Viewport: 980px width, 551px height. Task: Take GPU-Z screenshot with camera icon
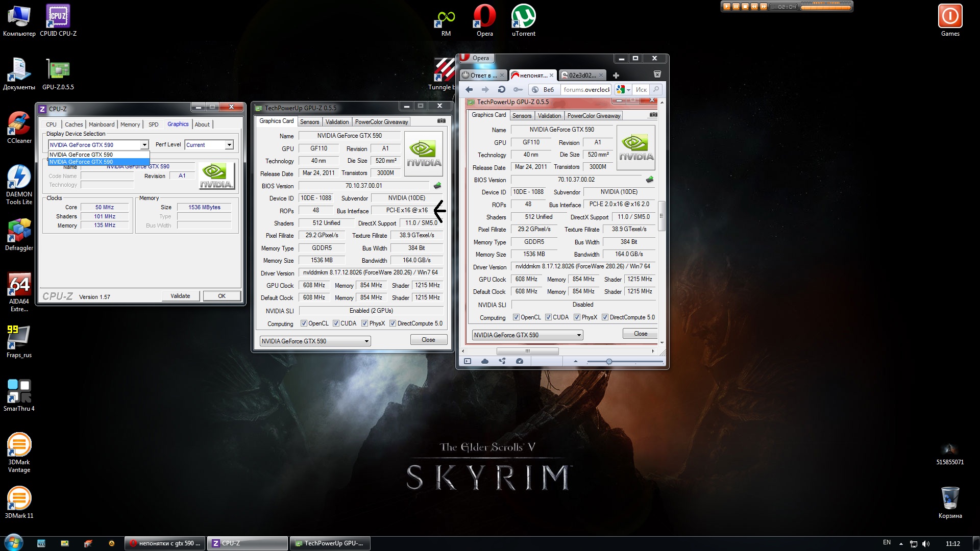(x=442, y=121)
